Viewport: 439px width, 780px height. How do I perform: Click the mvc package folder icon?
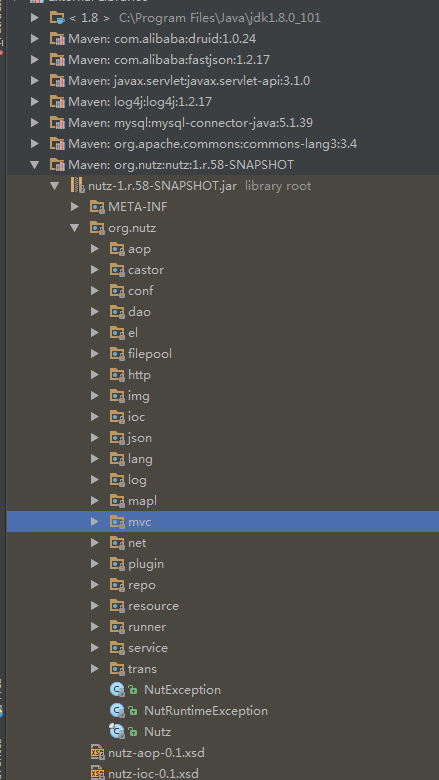pos(117,522)
